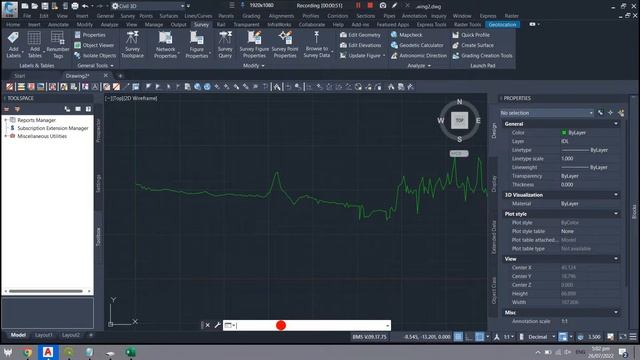The image size is (640, 360).
Task: Collapse the 3D Visualization section
Action: [616, 195]
